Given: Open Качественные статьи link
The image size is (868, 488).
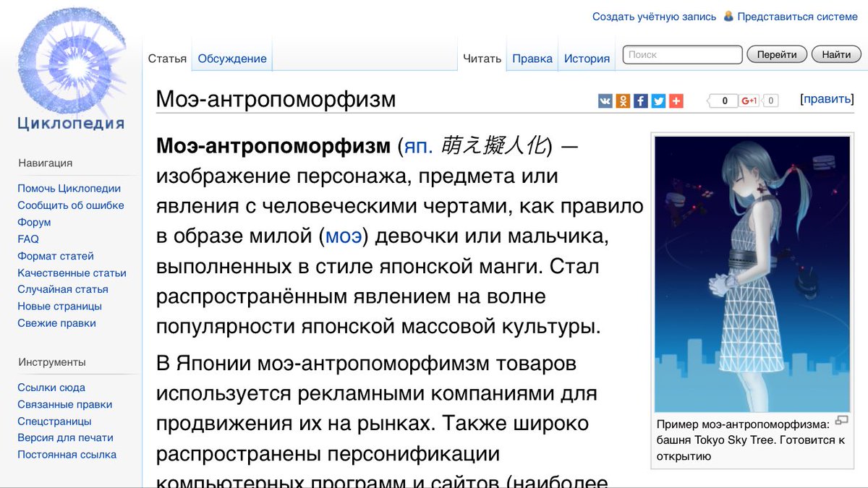Looking at the screenshot, I should click(72, 273).
